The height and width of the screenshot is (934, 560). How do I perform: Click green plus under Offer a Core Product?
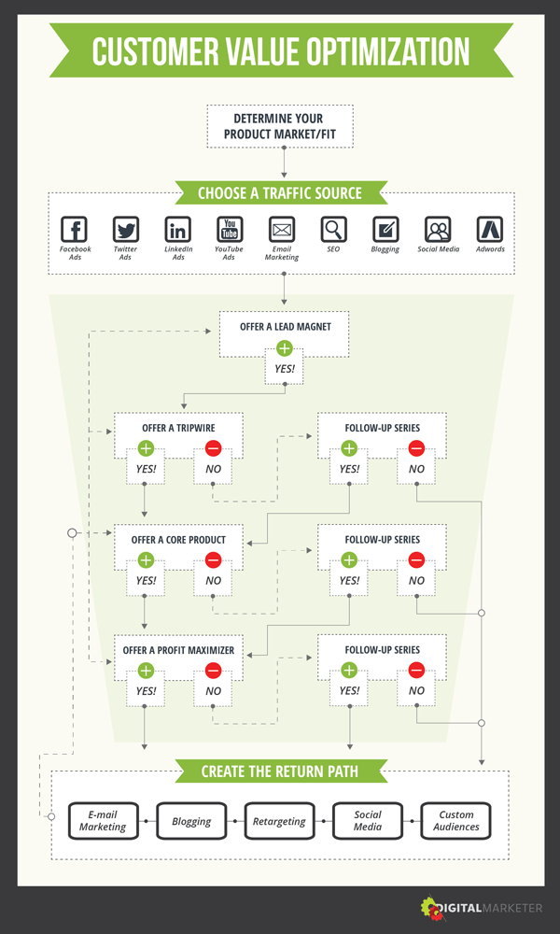pos(146,559)
